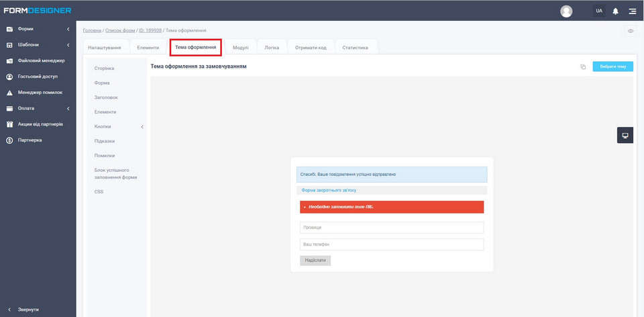
Task: Expand the Форми submenu chevron
Action: pos(68,29)
